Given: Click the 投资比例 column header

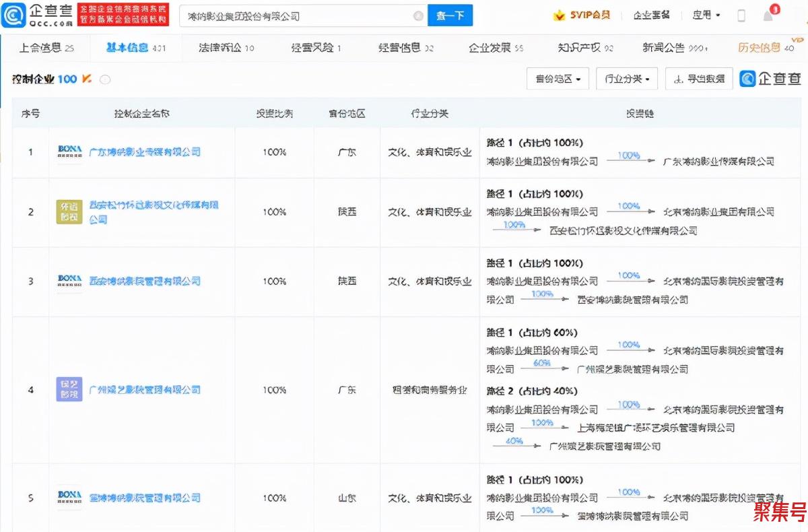Looking at the screenshot, I should 274,114.
